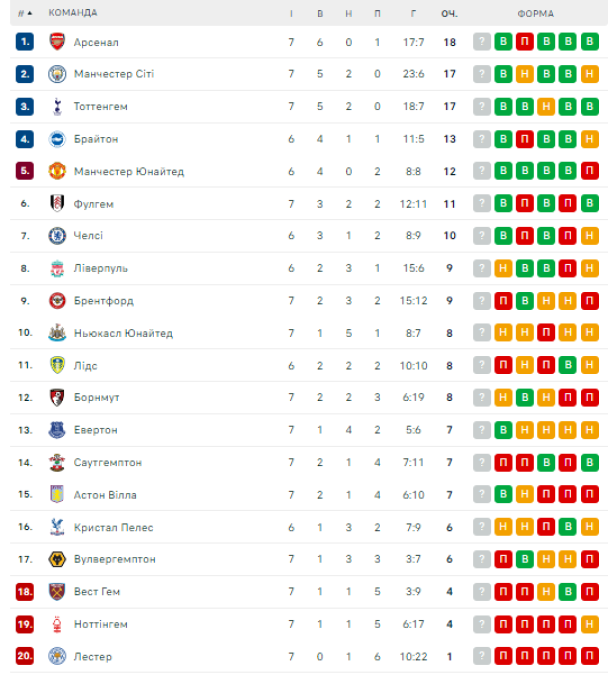The image size is (608, 675).
Task: Open the Манчестер Юнайтед team link
Action: [x=128, y=172]
